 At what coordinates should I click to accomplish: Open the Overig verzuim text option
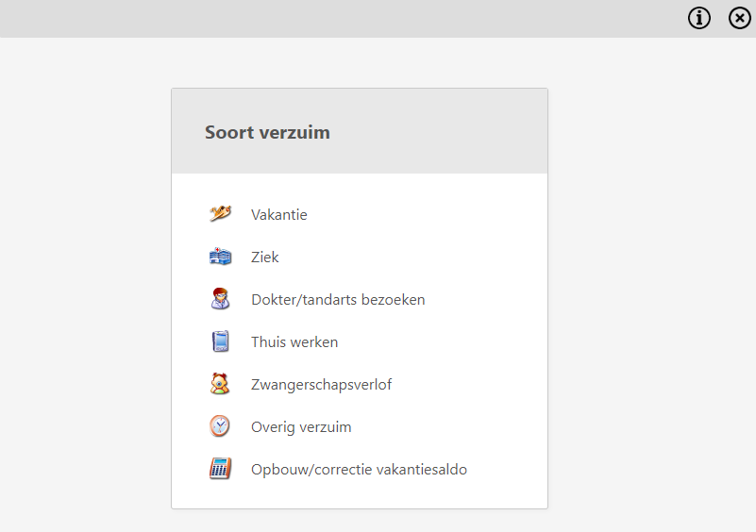[301, 427]
